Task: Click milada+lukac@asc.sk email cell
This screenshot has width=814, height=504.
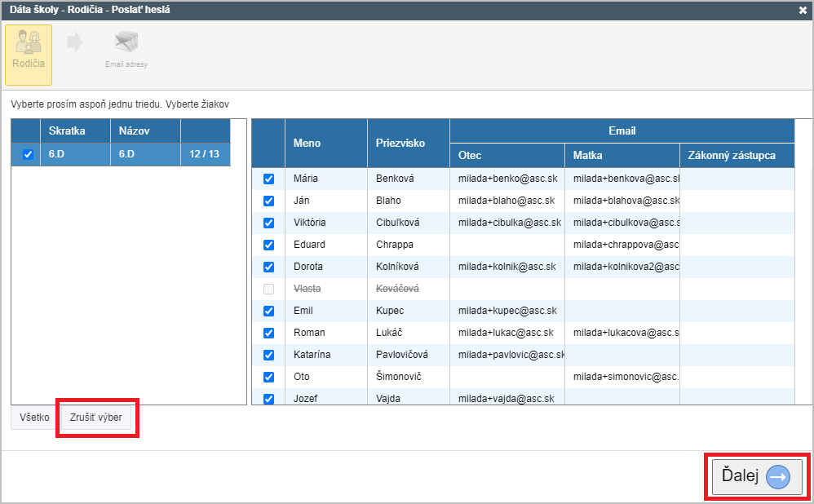Action: (507, 333)
